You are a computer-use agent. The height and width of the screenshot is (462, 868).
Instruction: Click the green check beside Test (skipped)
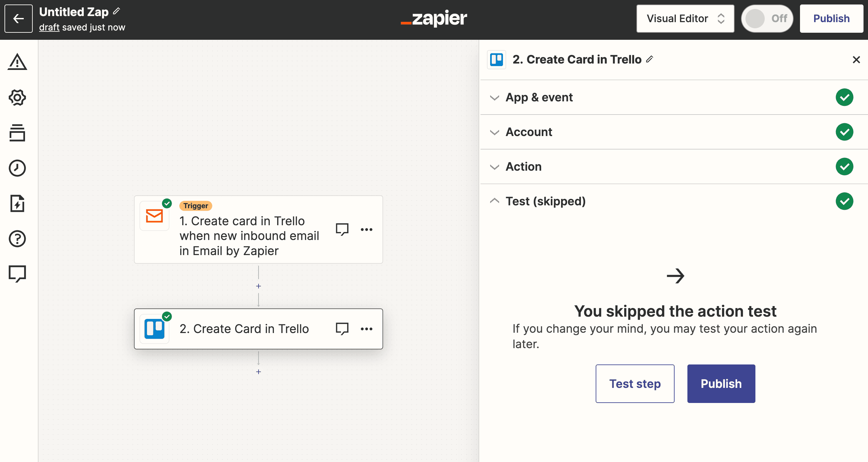coord(844,201)
